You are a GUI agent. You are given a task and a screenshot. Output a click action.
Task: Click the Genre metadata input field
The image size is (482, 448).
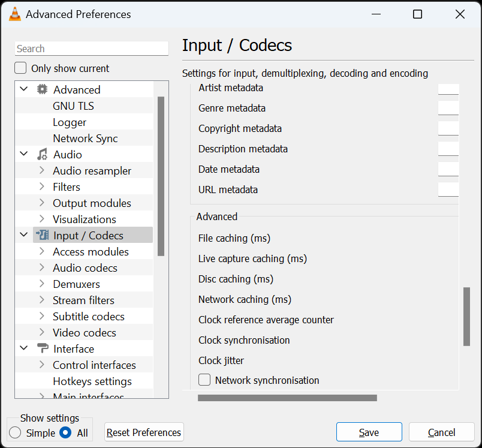448,108
